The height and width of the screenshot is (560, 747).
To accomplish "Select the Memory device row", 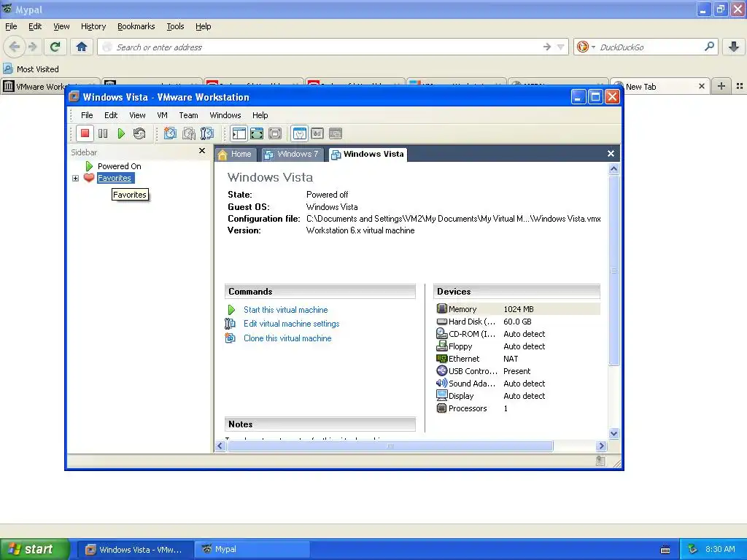I will click(x=517, y=309).
